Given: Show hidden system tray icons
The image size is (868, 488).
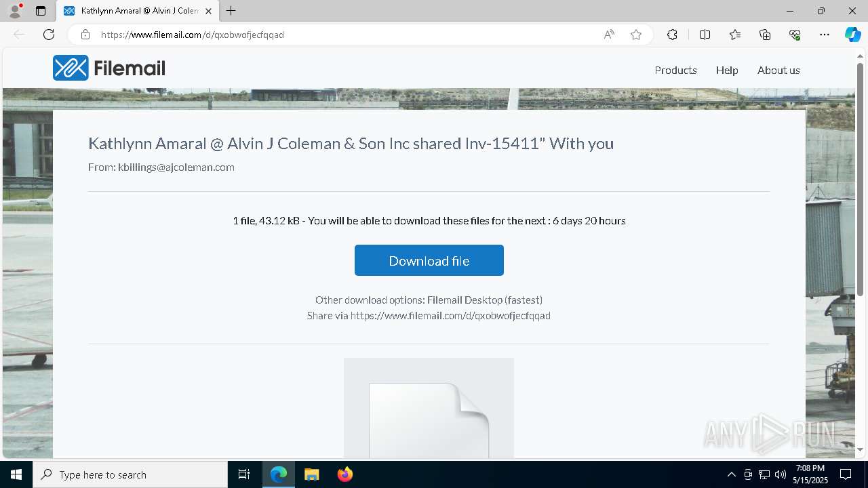Looking at the screenshot, I should tap(731, 474).
